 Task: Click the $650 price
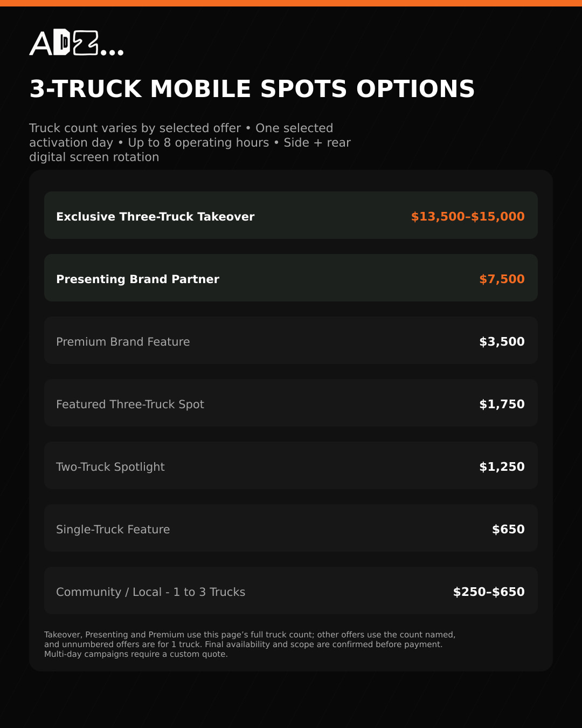[508, 530]
